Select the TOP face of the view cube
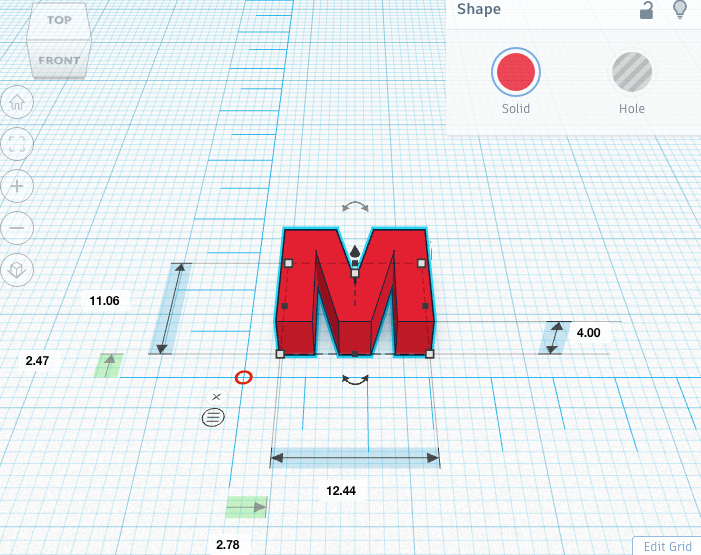701x555 pixels. (x=59, y=20)
